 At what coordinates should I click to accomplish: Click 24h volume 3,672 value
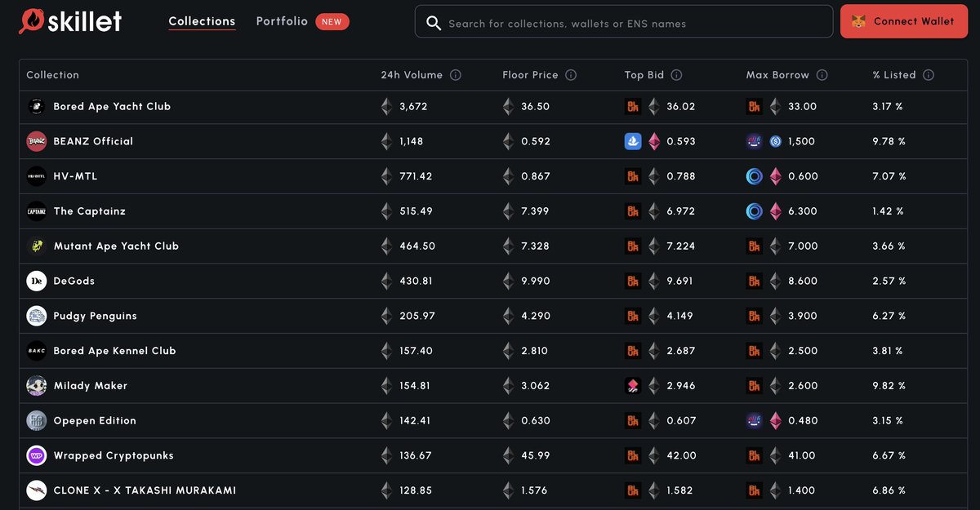tap(414, 106)
